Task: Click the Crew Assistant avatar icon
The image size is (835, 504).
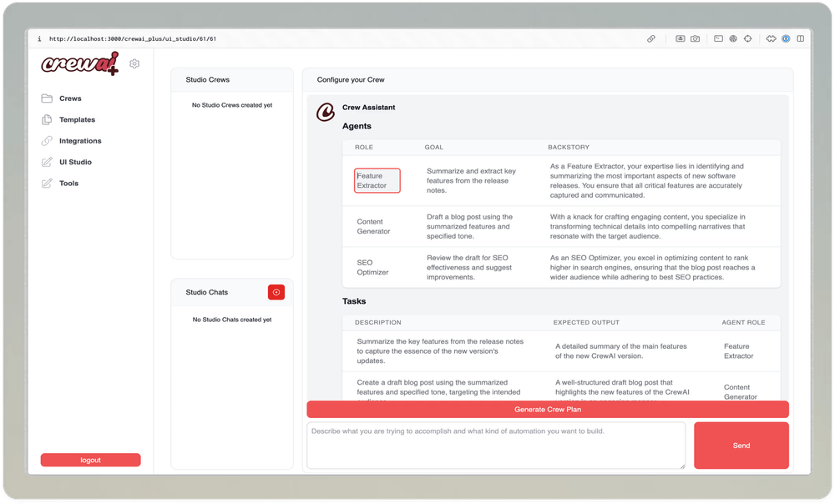Action: tap(326, 113)
